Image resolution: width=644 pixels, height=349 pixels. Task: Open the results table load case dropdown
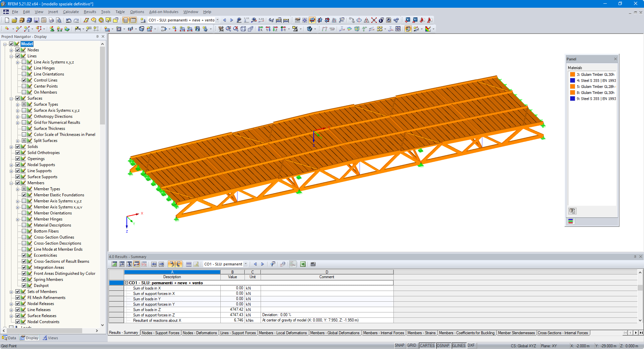tap(246, 264)
